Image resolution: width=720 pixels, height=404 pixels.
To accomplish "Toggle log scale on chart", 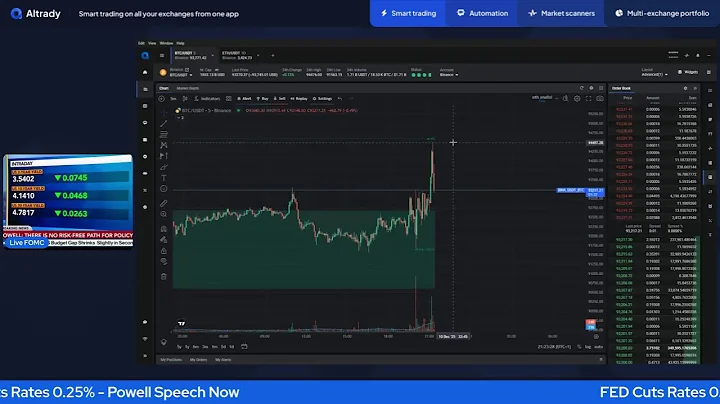I will pyautogui.click(x=588, y=347).
